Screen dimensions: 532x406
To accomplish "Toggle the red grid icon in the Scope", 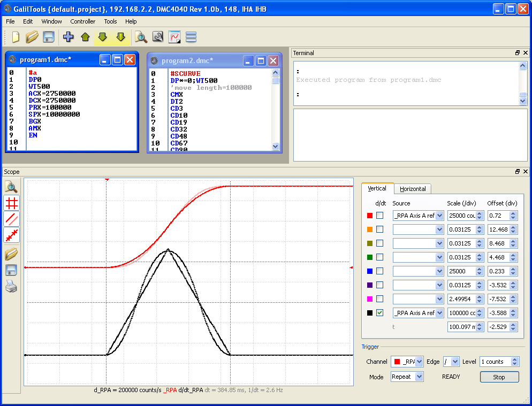I will click(11, 203).
